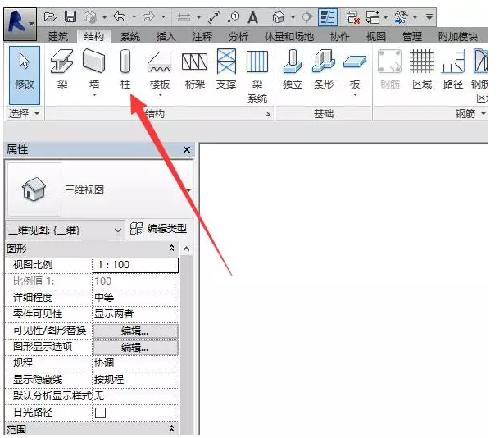Viewport: 504px width, 438px height.
Task: Switch to the View (视图) tab
Action: click(376, 37)
